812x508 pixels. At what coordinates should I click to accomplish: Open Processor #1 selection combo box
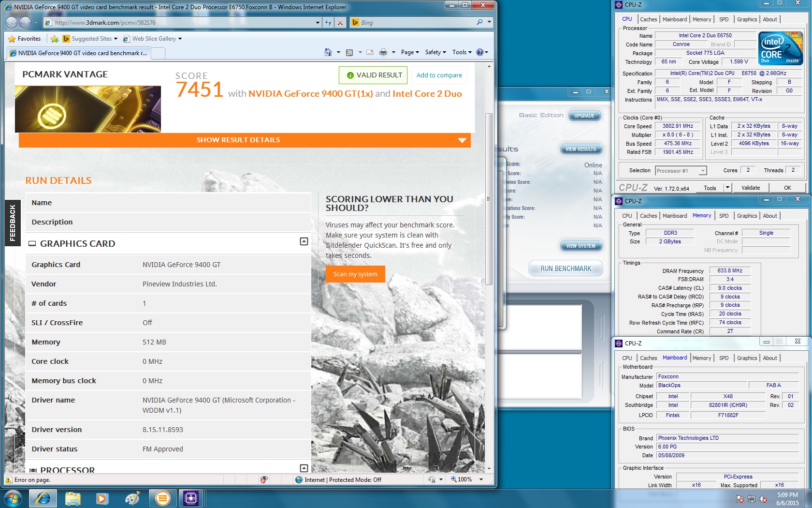point(681,171)
